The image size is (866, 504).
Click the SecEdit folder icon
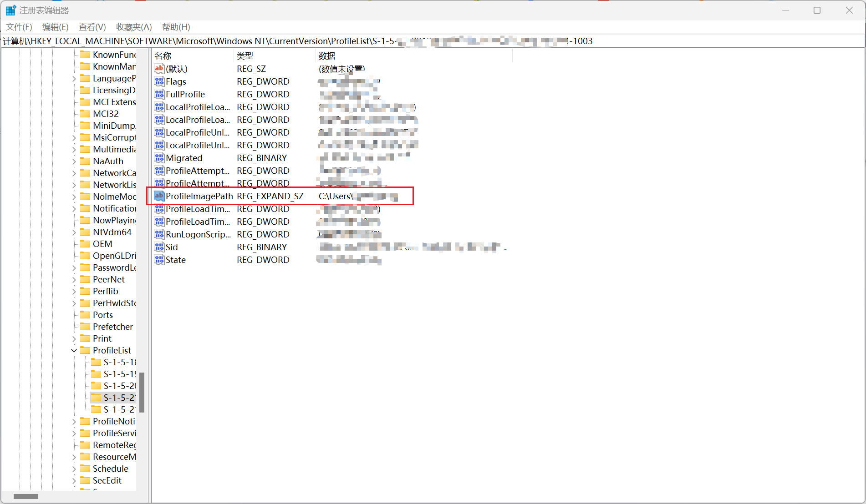tap(85, 480)
